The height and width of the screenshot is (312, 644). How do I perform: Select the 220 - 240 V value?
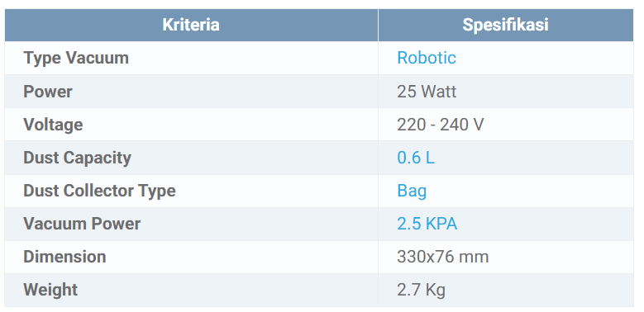coord(441,125)
